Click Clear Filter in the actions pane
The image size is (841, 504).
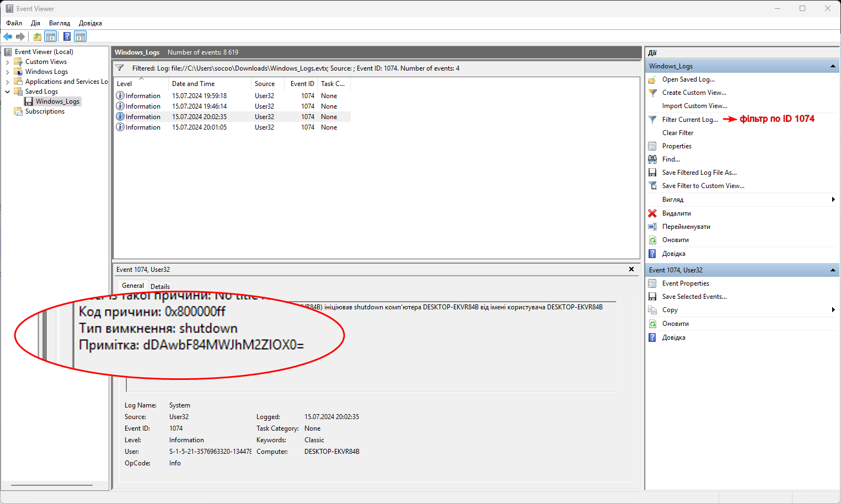(678, 133)
